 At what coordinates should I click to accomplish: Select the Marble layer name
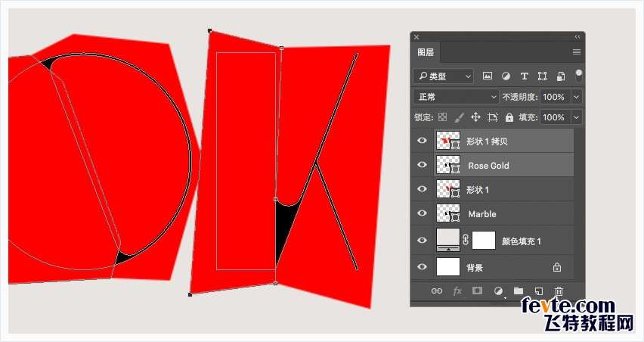coord(482,214)
